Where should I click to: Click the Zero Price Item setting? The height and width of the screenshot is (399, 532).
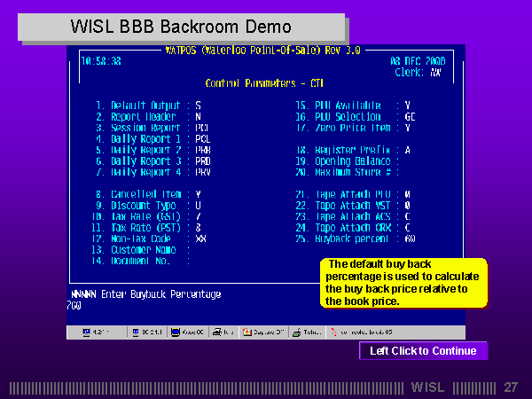[x=407, y=128]
